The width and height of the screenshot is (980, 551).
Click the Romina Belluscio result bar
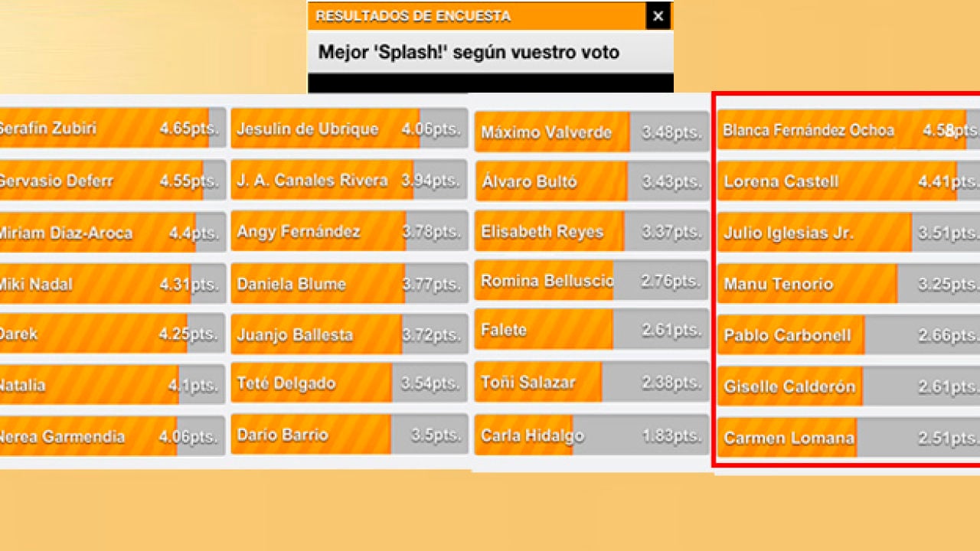[x=591, y=281]
